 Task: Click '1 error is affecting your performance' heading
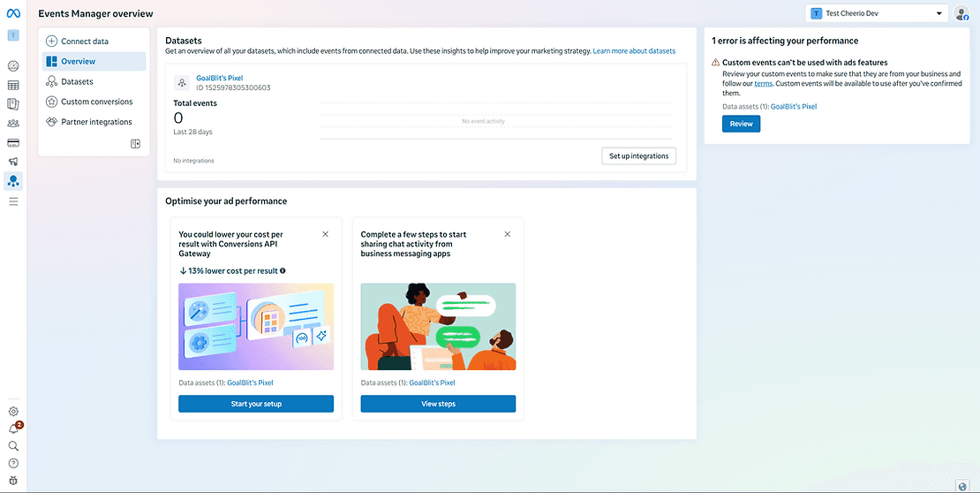[x=785, y=41]
